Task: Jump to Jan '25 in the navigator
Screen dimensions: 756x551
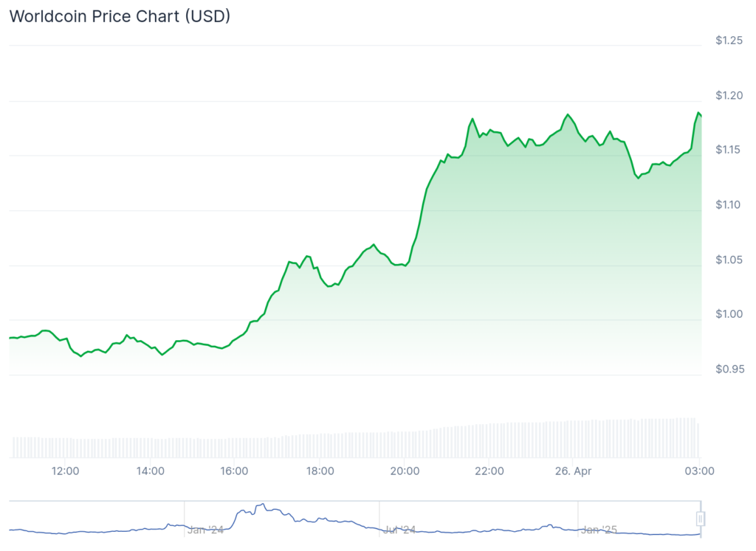Action: pyautogui.click(x=599, y=530)
